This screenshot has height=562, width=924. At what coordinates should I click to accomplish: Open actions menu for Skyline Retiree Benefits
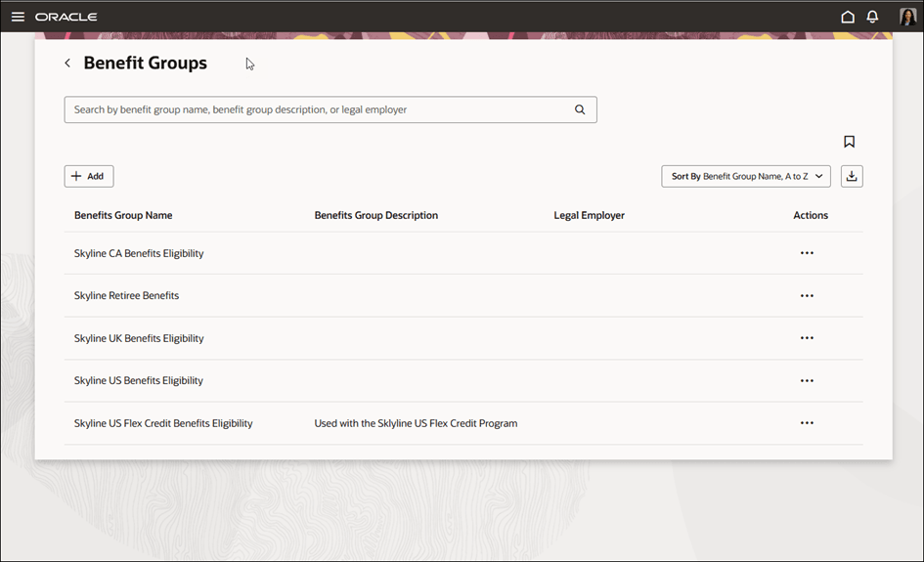[807, 296]
